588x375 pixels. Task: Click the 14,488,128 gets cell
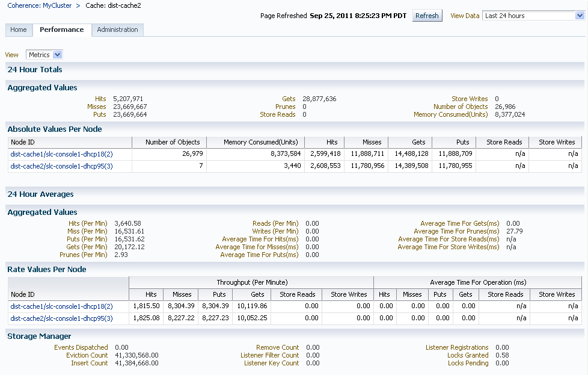(410, 154)
